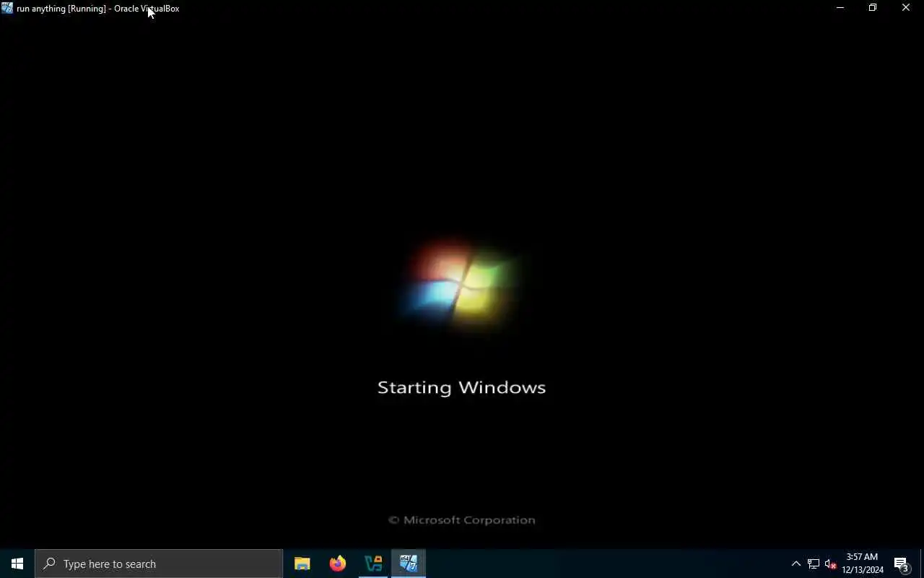Click the magnifier icon in search box

tap(49, 564)
